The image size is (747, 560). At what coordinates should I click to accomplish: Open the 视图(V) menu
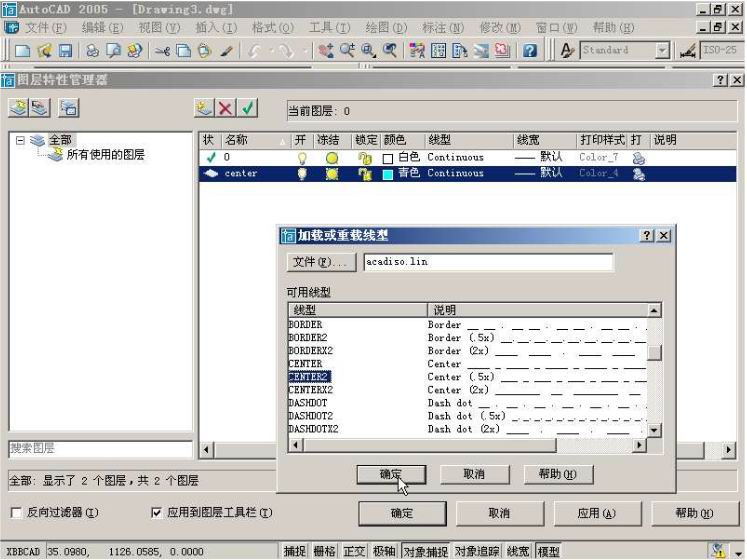(159, 28)
